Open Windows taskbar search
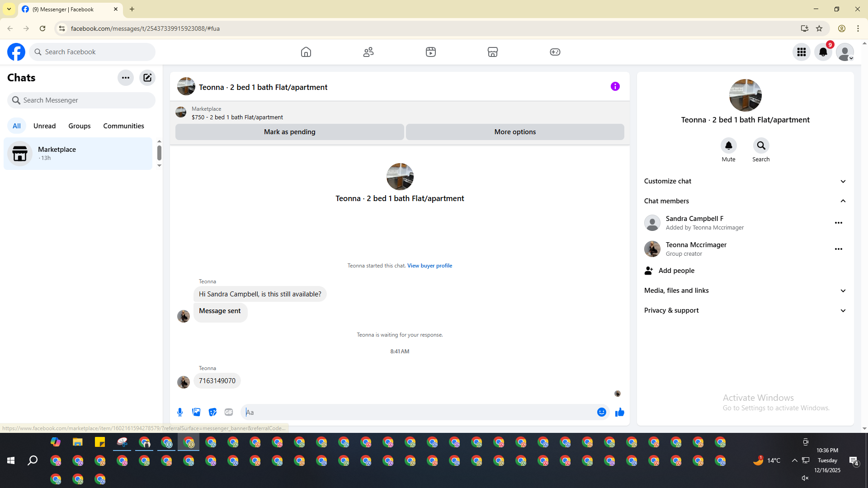 33,460
